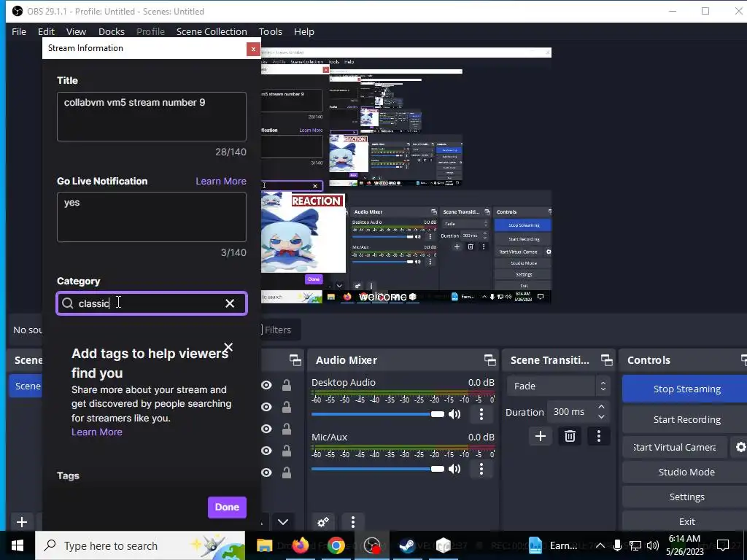Add a new scene transition

tap(541, 436)
